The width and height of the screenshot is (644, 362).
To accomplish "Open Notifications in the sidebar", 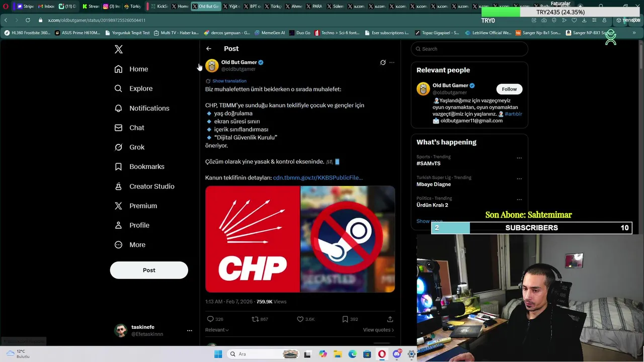I will [x=142, y=108].
